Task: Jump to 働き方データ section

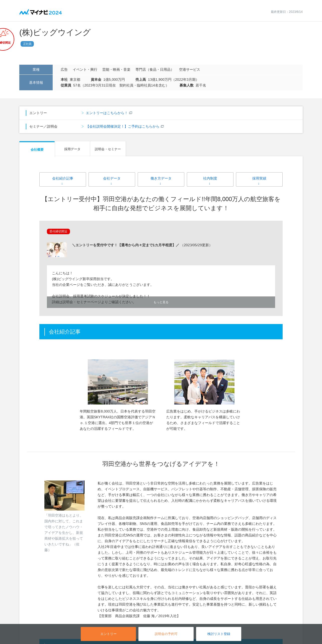Action: pos(161,179)
